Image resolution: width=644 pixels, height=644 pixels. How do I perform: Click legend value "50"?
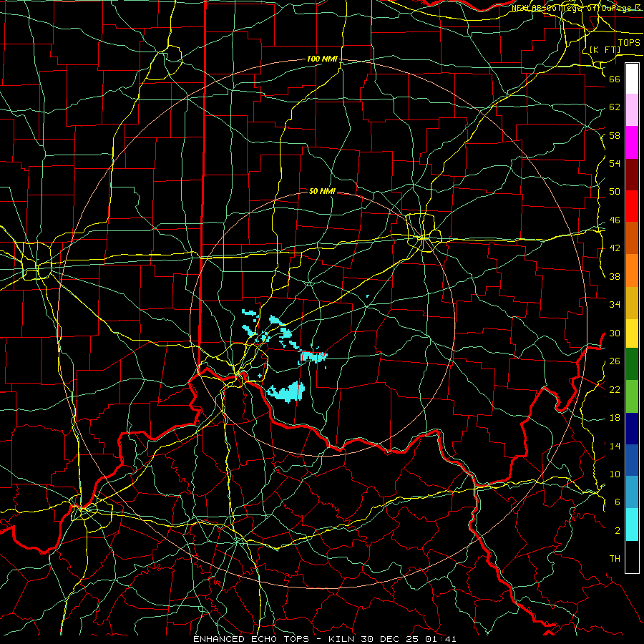[615, 192]
